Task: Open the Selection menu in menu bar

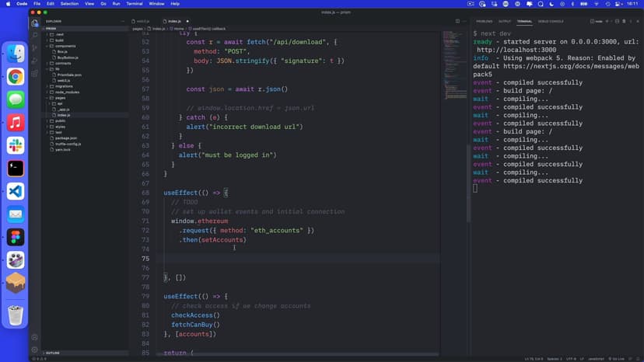Action: tap(69, 4)
